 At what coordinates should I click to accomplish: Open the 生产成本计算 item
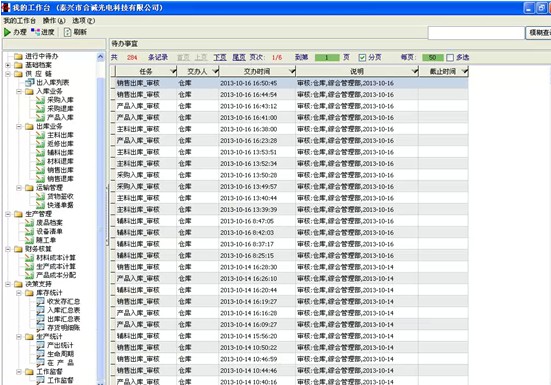[56, 267]
